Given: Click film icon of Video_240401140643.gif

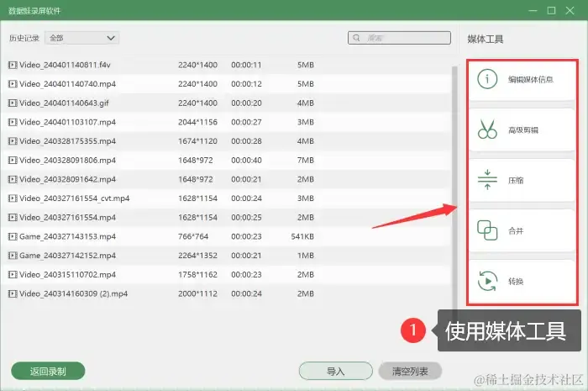Looking at the screenshot, I should [x=13, y=103].
